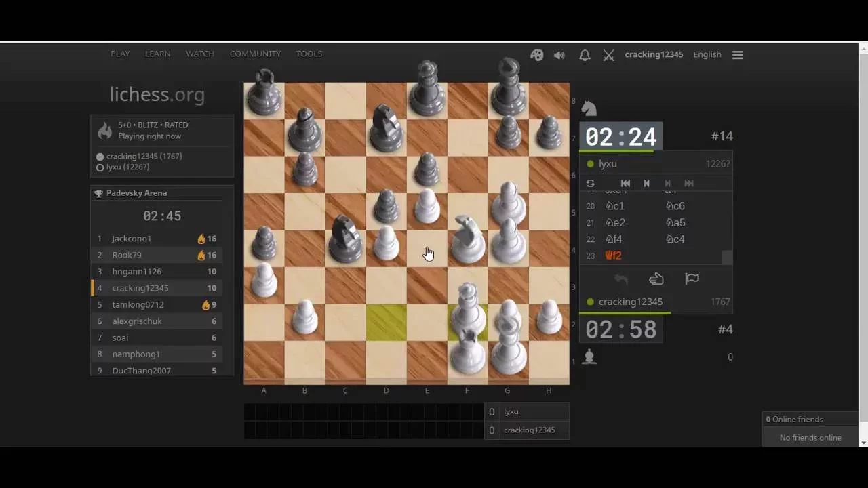The image size is (868, 488).
Task: Open the LEARN menu
Action: [157, 54]
